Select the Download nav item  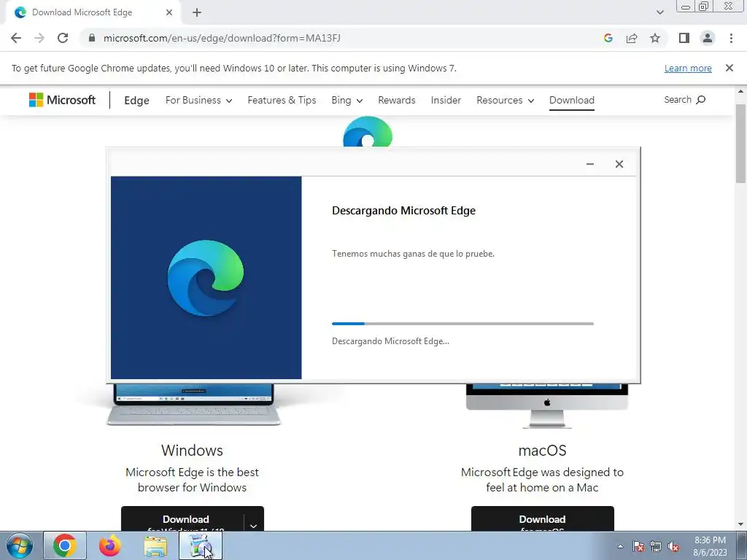[572, 100]
